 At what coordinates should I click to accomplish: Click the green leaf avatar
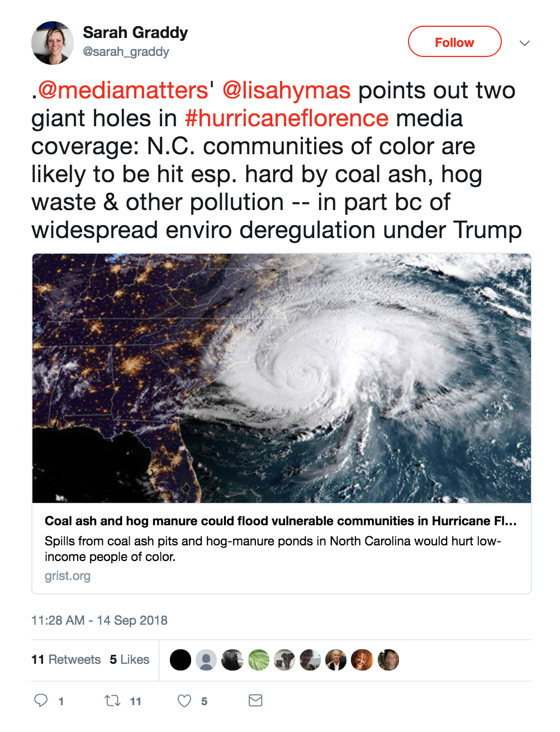pos(259,660)
